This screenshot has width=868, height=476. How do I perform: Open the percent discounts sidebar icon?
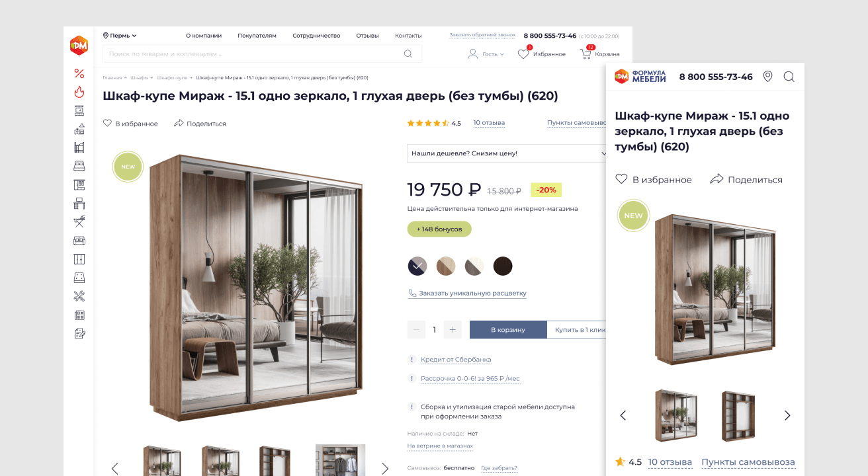(79, 73)
